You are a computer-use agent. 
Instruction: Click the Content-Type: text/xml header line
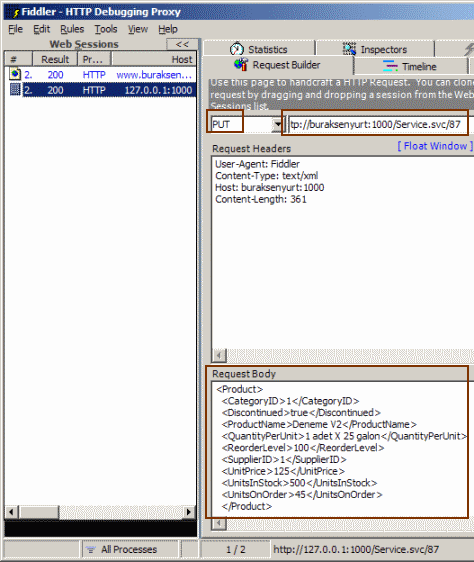[266, 176]
